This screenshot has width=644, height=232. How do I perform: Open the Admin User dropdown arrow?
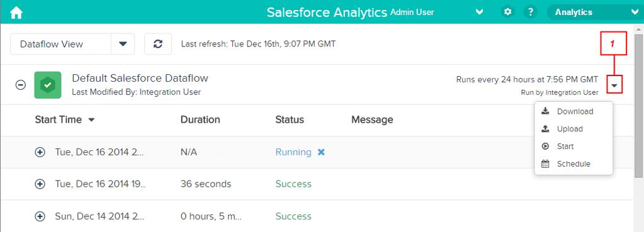[x=479, y=13]
